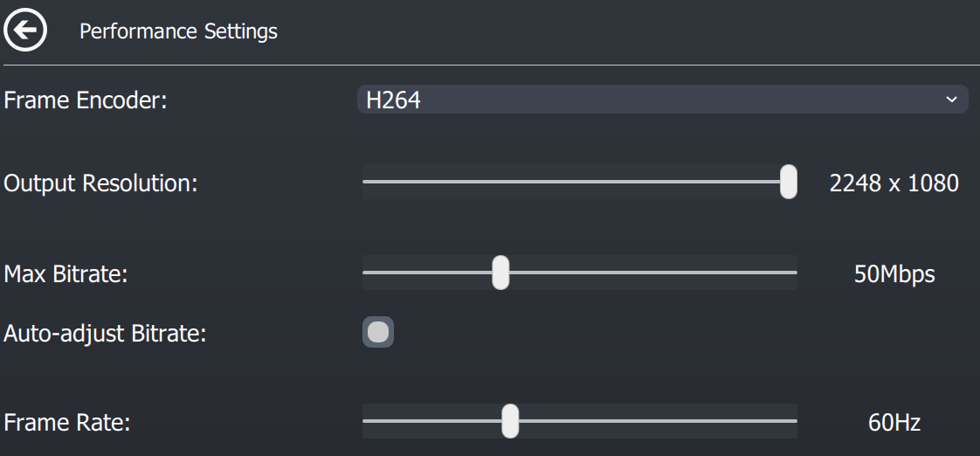Click the chevron on the Frame Encoder dropdown
The height and width of the screenshot is (456, 980).
click(x=951, y=100)
